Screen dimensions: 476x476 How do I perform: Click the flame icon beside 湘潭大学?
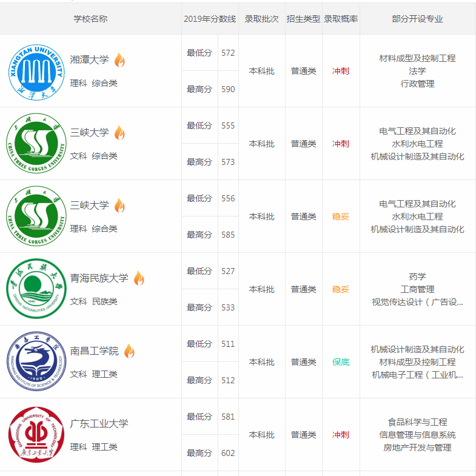coord(119,59)
